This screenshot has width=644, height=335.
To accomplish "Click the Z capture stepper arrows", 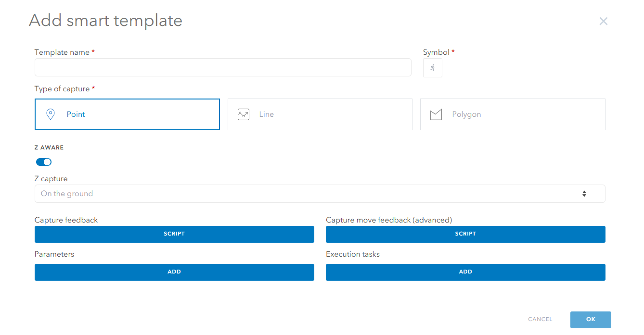I will pyautogui.click(x=584, y=193).
